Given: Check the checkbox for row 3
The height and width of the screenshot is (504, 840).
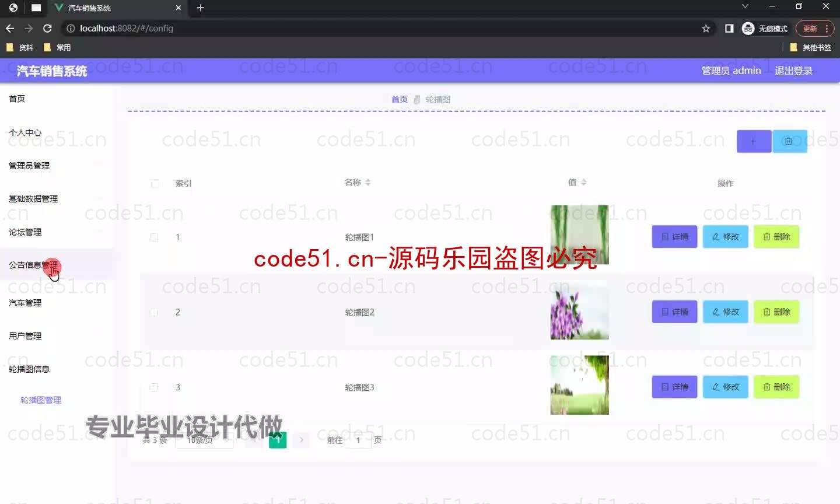Looking at the screenshot, I should [x=154, y=387].
